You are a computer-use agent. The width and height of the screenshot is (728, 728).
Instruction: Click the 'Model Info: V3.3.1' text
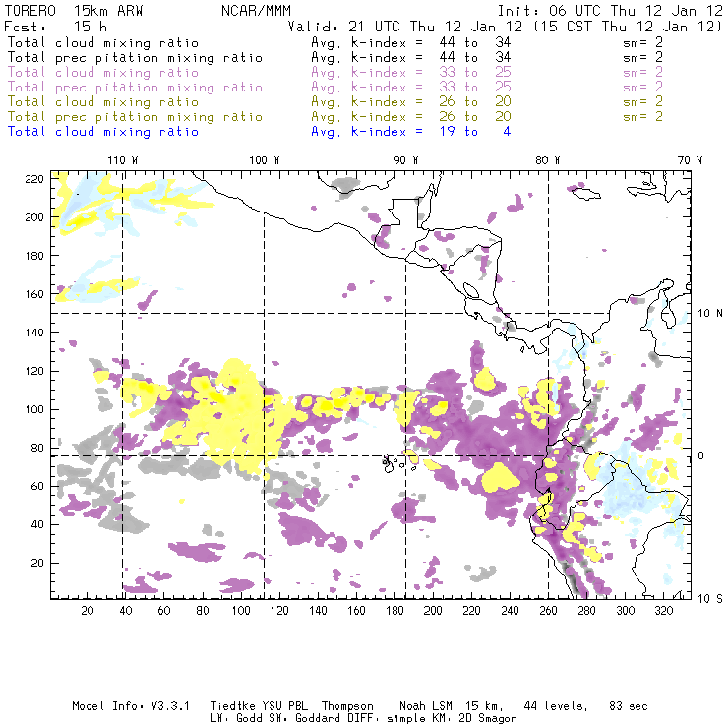point(131,706)
